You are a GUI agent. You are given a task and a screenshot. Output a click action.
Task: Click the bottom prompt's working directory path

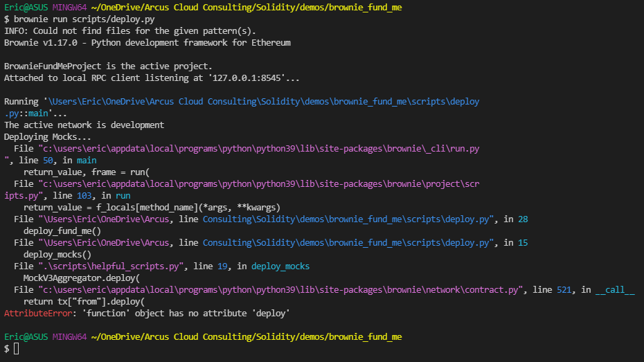pos(247,337)
